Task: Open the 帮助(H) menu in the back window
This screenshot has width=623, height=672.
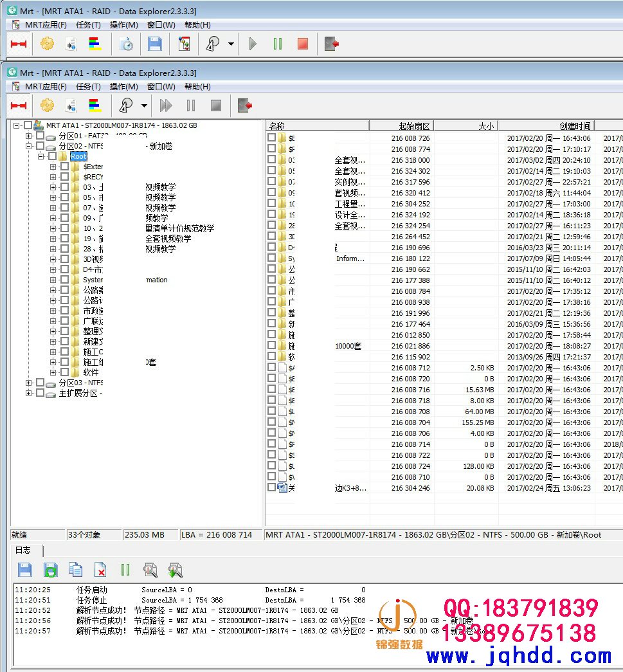Action: tap(197, 25)
